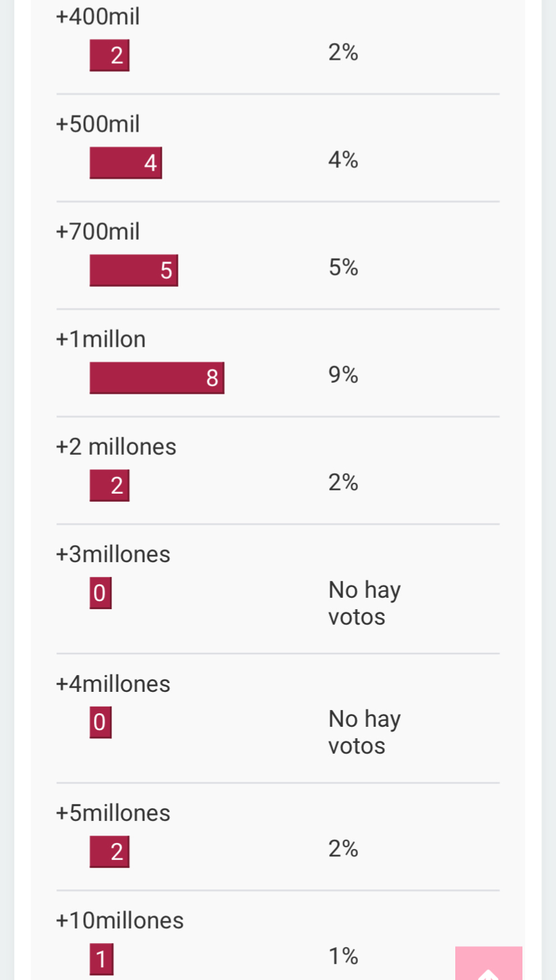Click the 9% percentage for +1millon
Viewport: 556px width, 980px height.
click(x=343, y=375)
